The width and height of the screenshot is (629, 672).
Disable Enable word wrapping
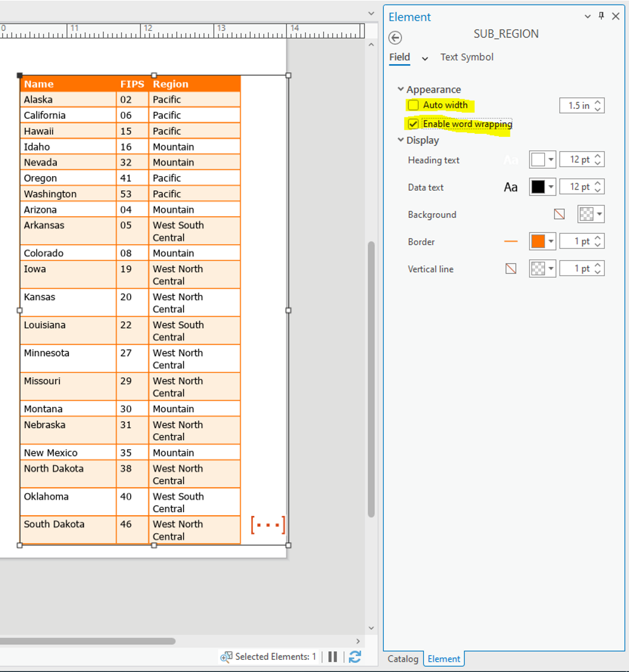[414, 124]
